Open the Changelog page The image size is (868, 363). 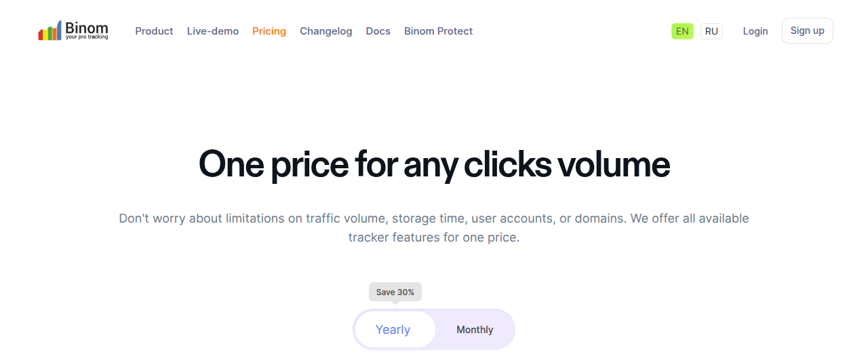tap(326, 31)
